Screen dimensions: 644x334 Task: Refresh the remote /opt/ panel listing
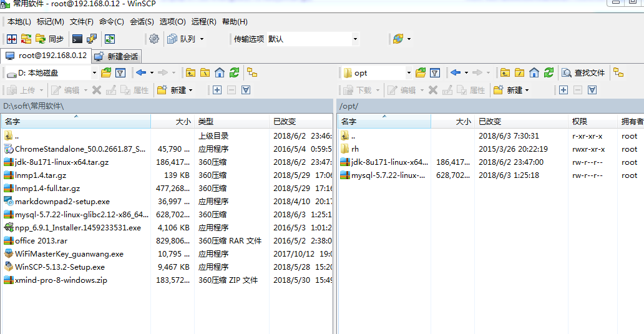pos(549,72)
